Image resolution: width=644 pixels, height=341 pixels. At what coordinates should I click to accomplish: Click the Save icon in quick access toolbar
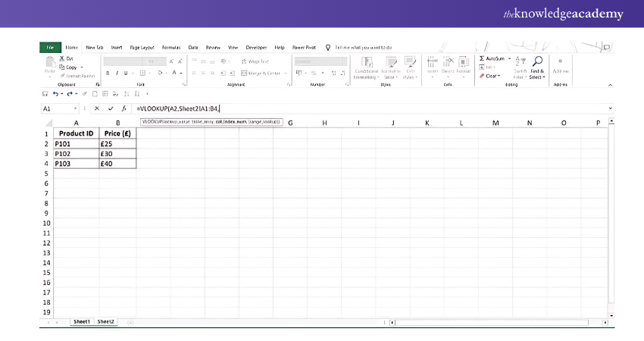pyautogui.click(x=45, y=94)
